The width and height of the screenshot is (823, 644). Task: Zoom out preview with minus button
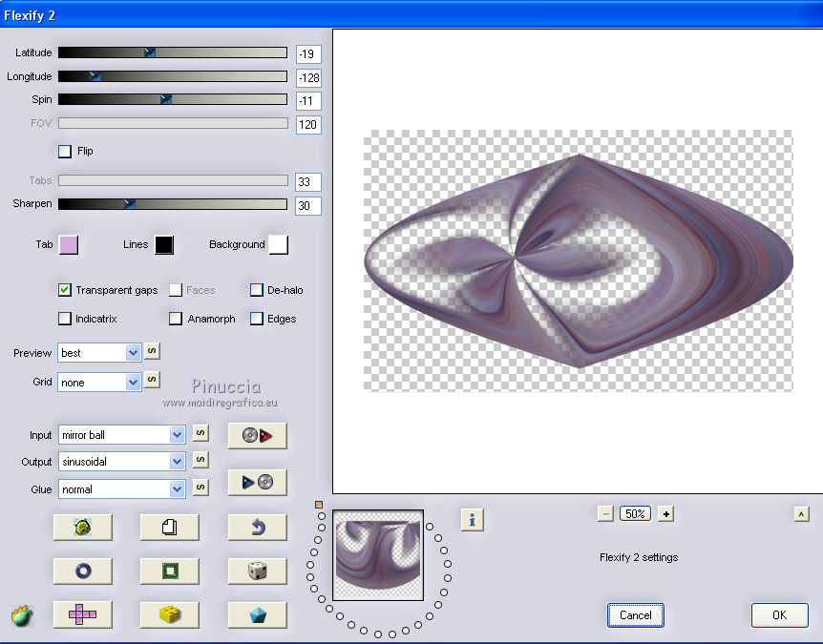605,514
